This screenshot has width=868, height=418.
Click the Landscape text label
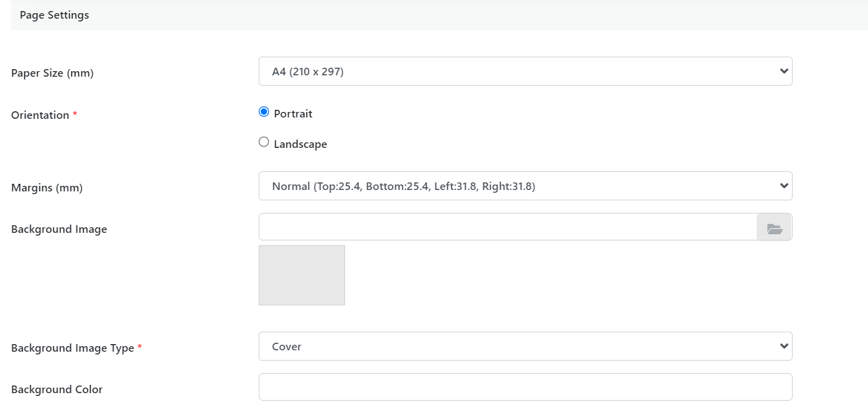(x=300, y=144)
